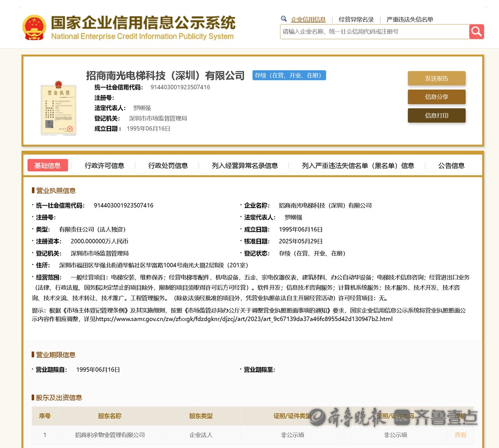Click the 国家企业信用信息公示系统 site title

tap(143, 23)
